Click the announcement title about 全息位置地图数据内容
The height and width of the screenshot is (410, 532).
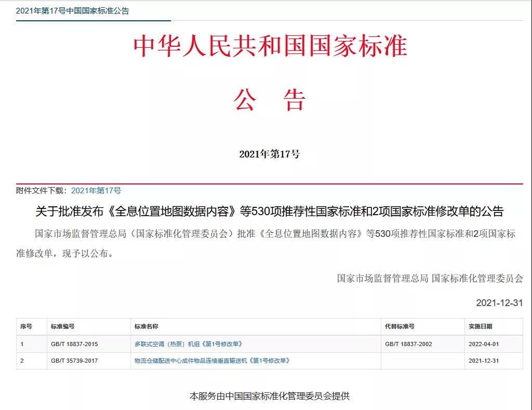point(269,211)
